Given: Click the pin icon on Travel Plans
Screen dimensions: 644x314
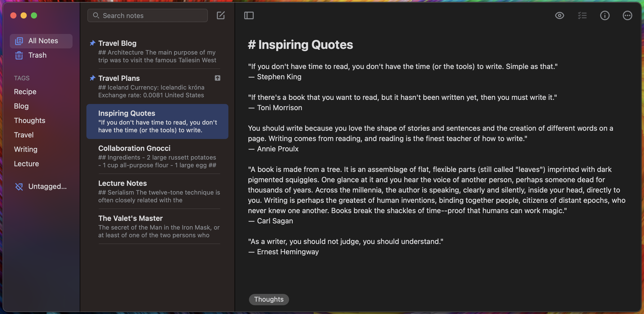Looking at the screenshot, I should point(93,78).
